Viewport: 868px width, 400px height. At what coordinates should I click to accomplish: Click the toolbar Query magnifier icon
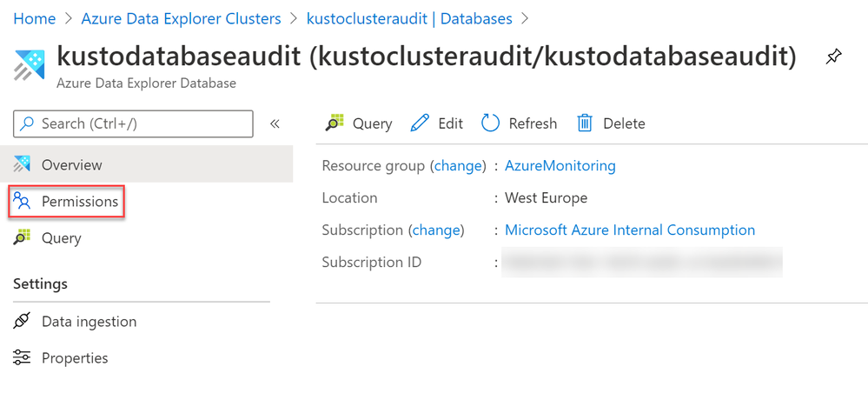click(335, 123)
